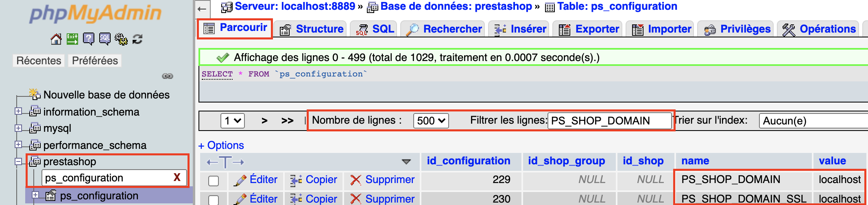Clear the ps_configuration filter with red X
This screenshot has width=868, height=205.
point(177,177)
